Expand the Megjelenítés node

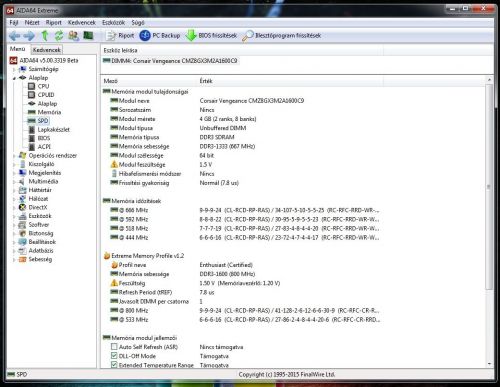point(14,173)
